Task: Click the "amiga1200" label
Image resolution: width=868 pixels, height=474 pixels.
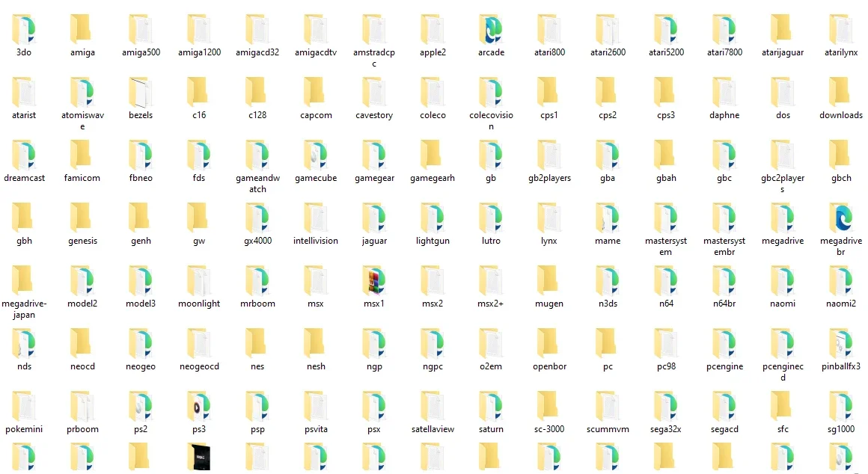Action: [199, 52]
